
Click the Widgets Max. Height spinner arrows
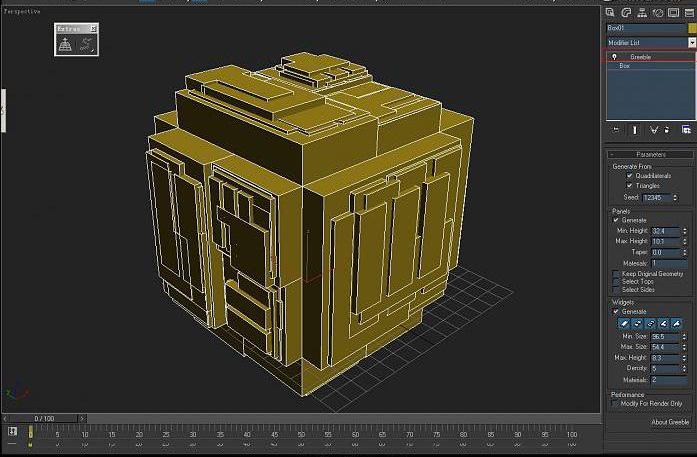(685, 357)
